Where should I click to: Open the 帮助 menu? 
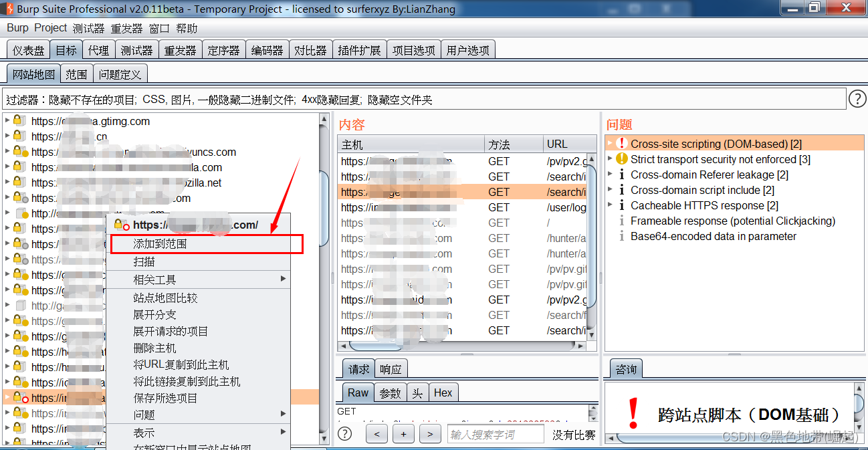(x=187, y=29)
